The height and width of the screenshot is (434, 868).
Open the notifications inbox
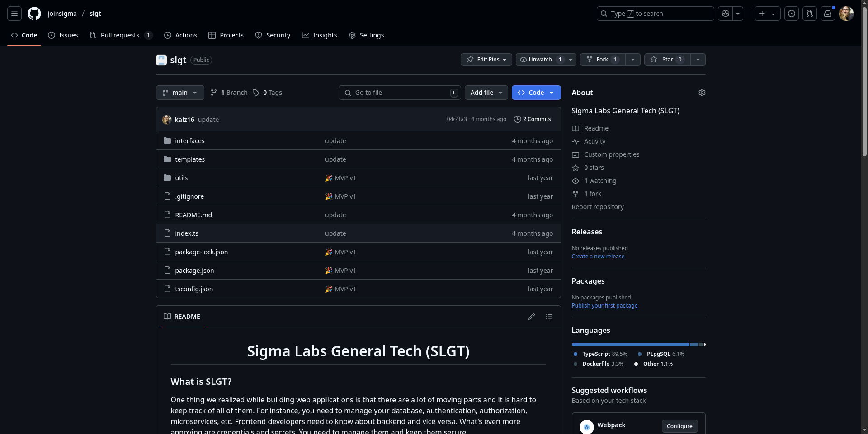coord(828,14)
